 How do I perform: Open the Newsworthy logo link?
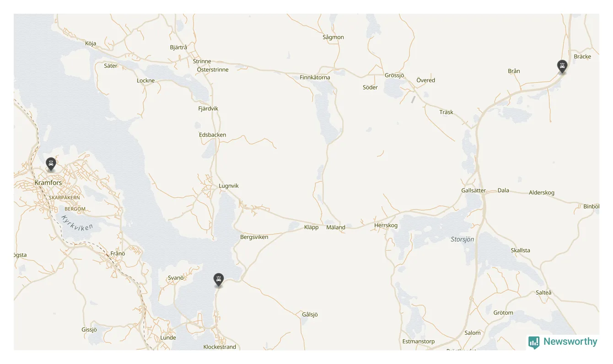click(563, 342)
